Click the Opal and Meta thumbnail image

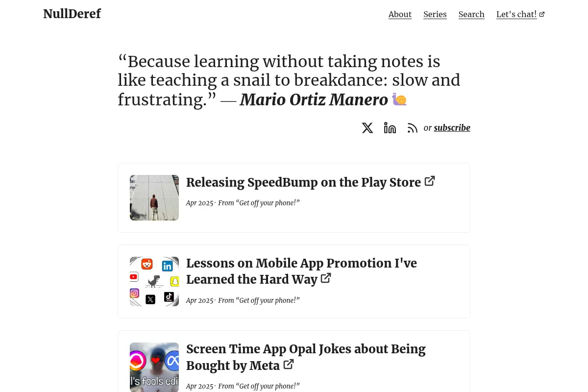(154, 367)
